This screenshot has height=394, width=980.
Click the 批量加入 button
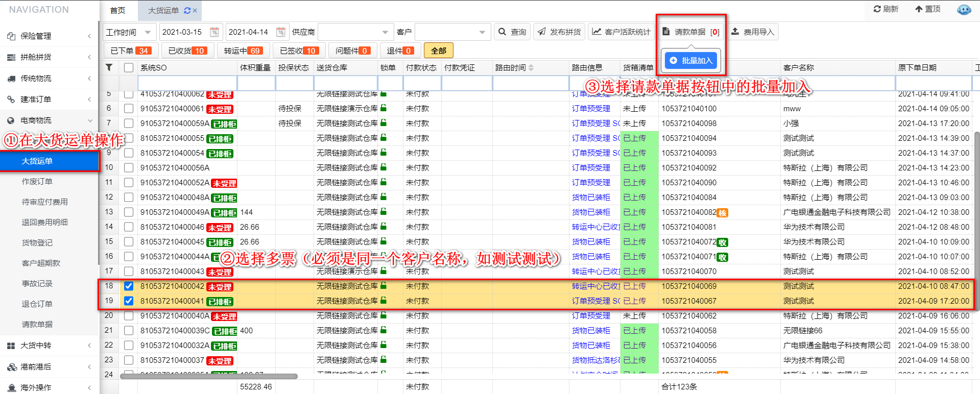coord(692,61)
